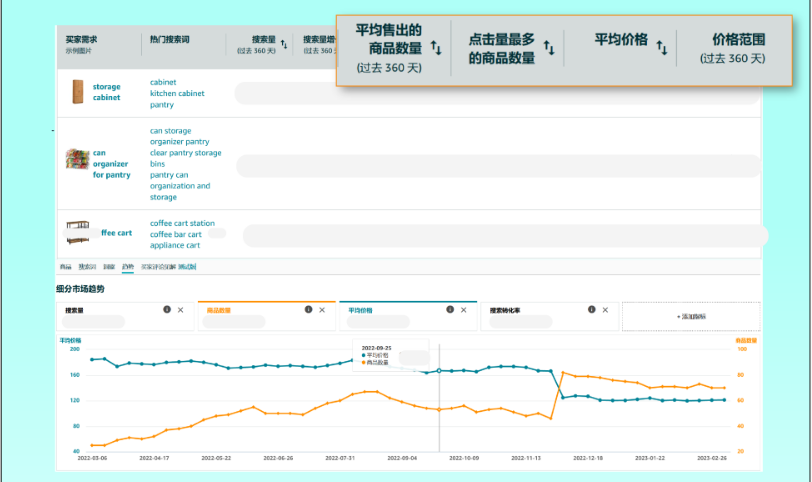Remove the 搜索转化率 metric card
Viewport: 812px width, 482px height.
(x=605, y=310)
